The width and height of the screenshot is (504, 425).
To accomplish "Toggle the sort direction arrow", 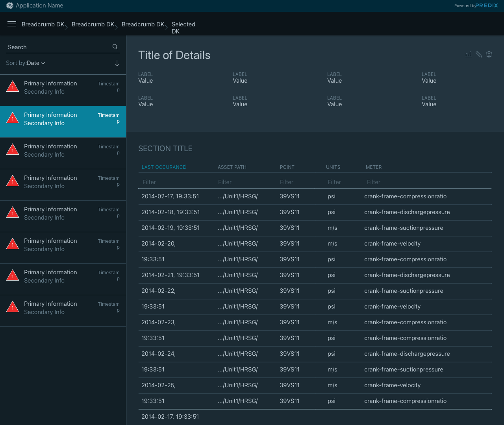I will pos(117,63).
